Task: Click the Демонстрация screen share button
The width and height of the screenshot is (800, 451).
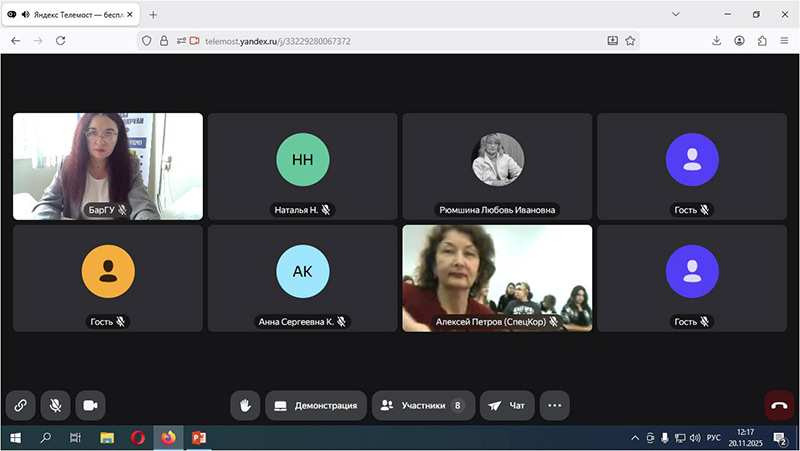Action: point(316,405)
